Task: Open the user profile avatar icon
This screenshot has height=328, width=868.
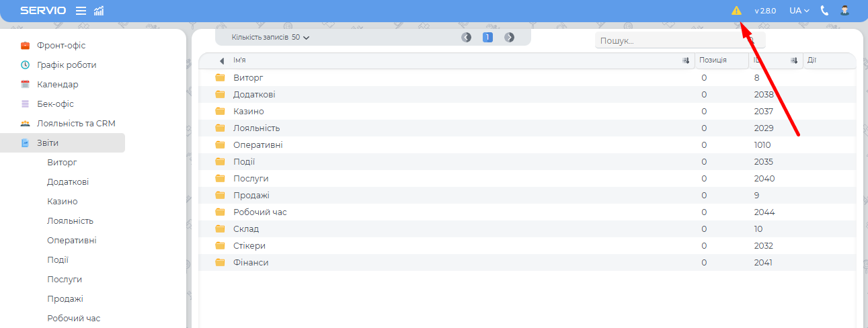Action: pyautogui.click(x=844, y=11)
